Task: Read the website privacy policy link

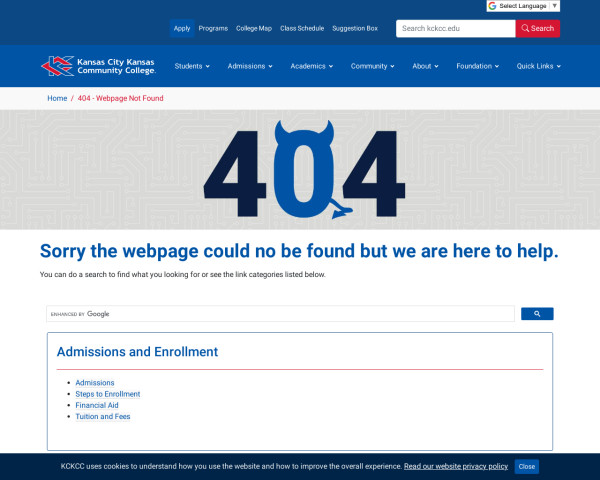Action: click(x=456, y=466)
